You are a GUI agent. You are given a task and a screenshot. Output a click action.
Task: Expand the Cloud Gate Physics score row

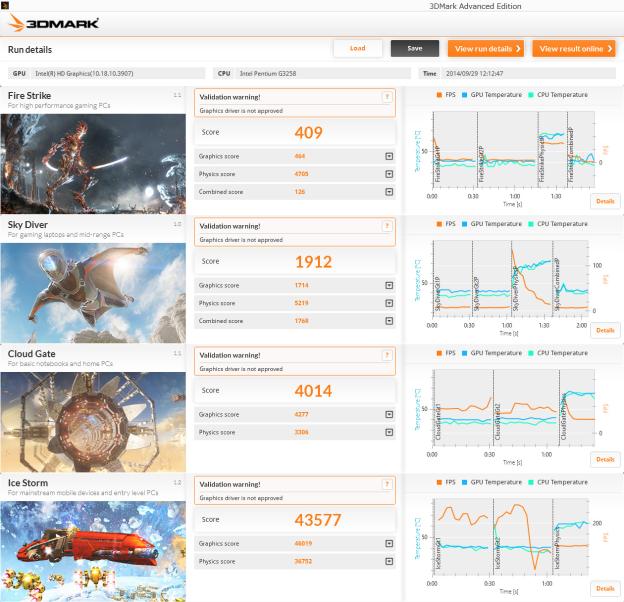[389, 432]
